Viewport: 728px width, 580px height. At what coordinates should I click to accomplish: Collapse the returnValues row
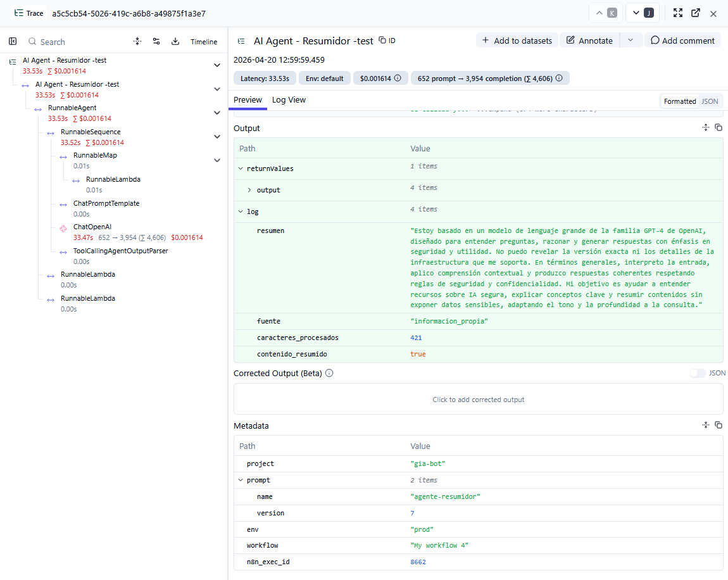[x=241, y=168]
